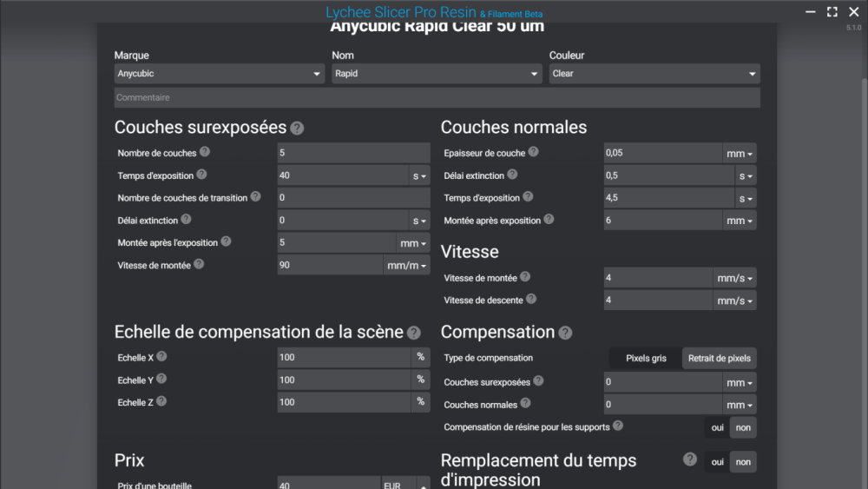
Task: Click help icon beside Couches surexposées heading
Action: (297, 129)
